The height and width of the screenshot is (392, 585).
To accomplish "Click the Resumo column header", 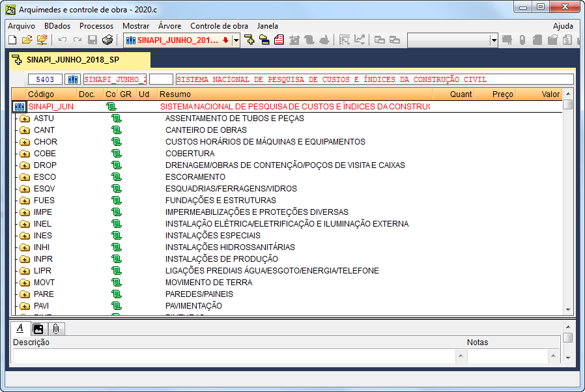I will click(x=294, y=94).
